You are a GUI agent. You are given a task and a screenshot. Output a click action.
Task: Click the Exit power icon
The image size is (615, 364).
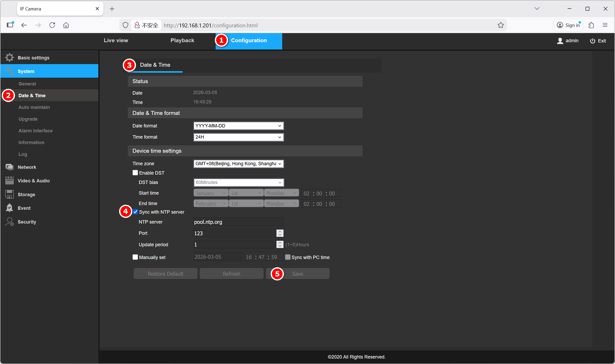coord(593,41)
